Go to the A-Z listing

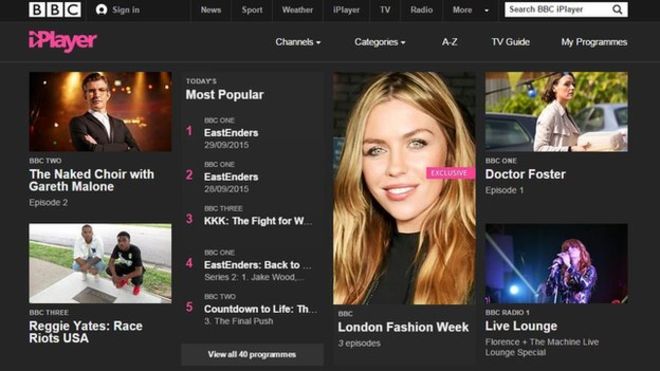tap(450, 42)
